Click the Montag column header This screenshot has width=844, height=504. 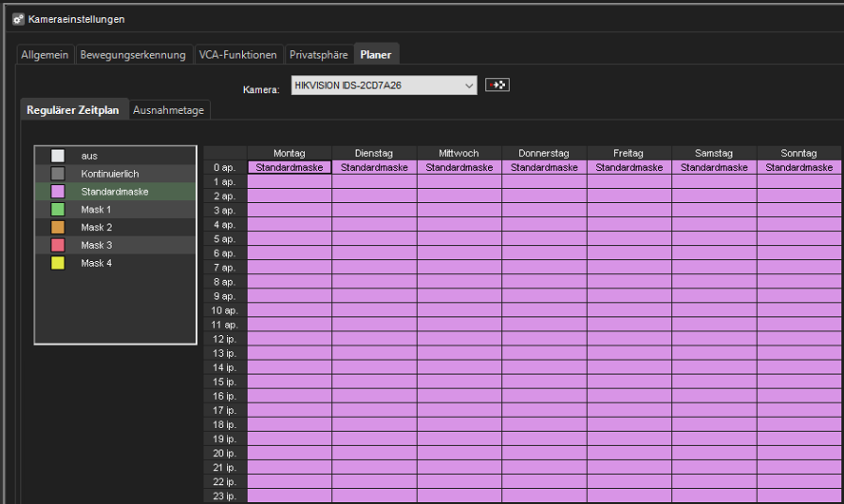[290, 153]
